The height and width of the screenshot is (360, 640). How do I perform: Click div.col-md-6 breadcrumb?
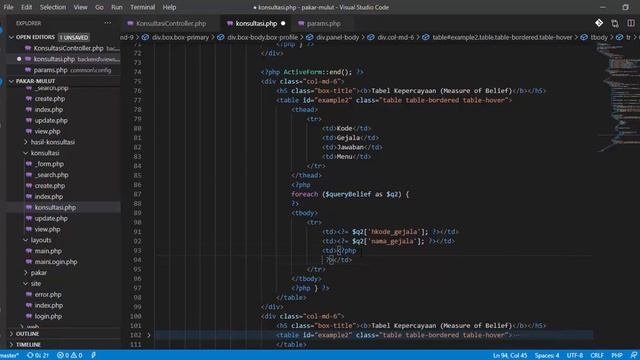[x=395, y=37]
